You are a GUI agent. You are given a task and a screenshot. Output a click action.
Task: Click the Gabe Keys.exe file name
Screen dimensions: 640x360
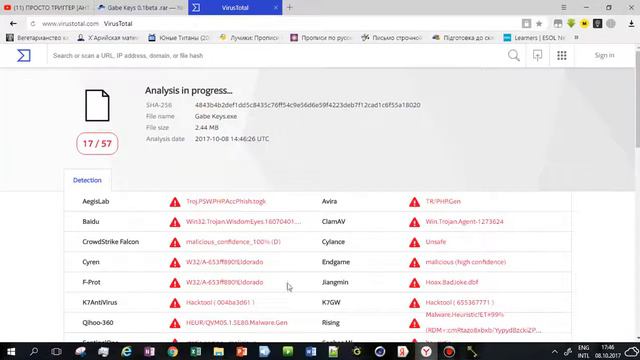tap(216, 116)
